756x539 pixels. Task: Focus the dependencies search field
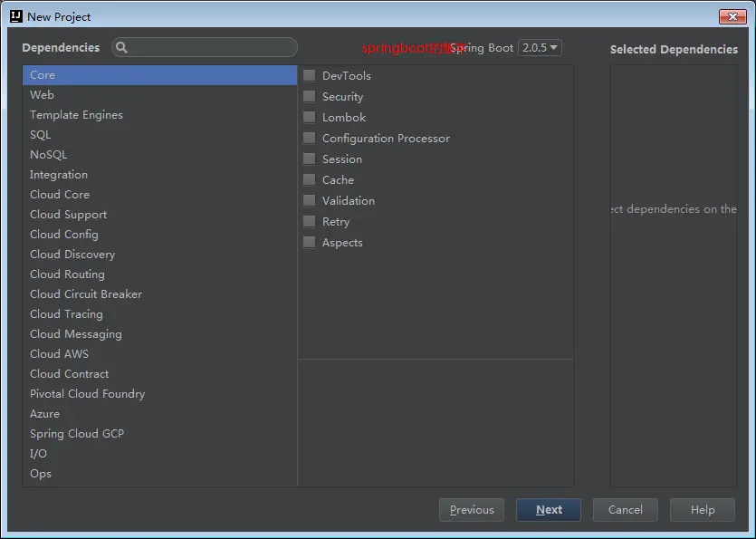click(205, 47)
